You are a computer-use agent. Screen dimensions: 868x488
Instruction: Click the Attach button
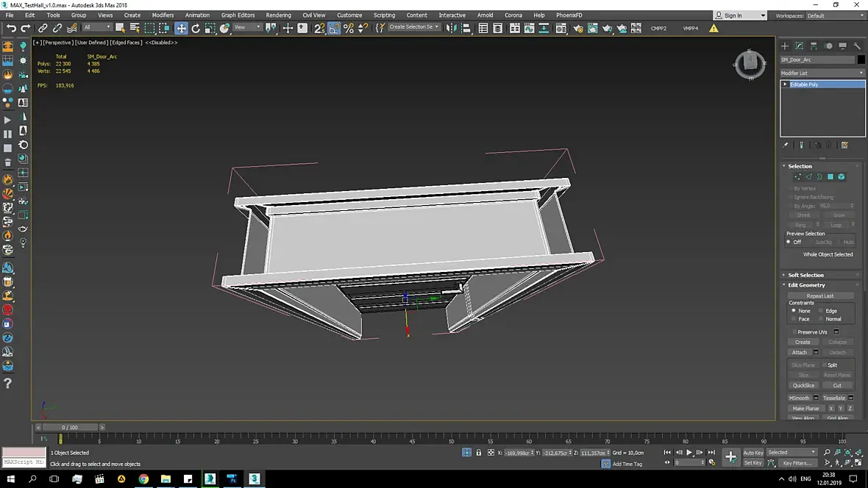tap(799, 353)
